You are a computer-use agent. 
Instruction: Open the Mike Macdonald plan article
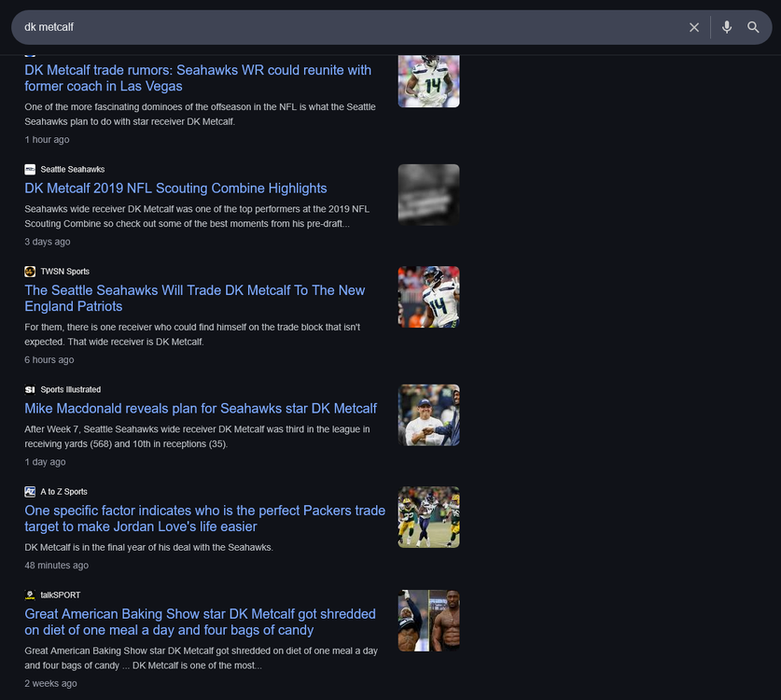click(x=201, y=408)
